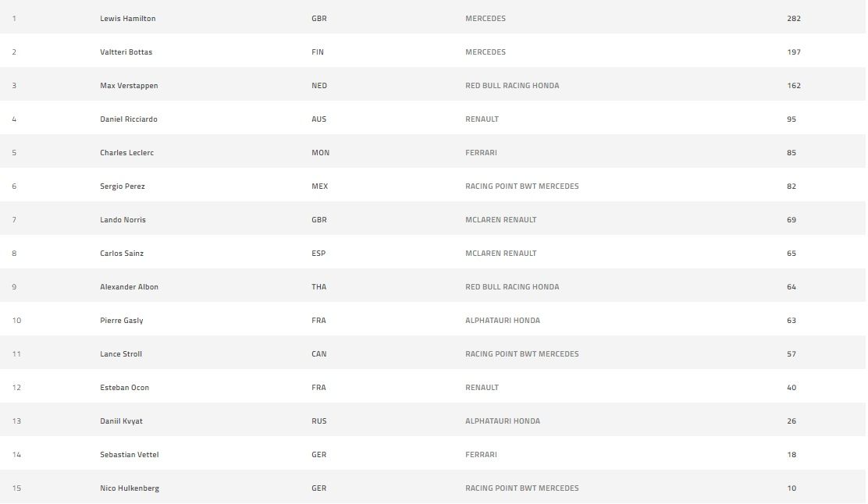Screen dimensions: 868x504
Task: Click Sergio Perez driver name
Action: coord(123,186)
